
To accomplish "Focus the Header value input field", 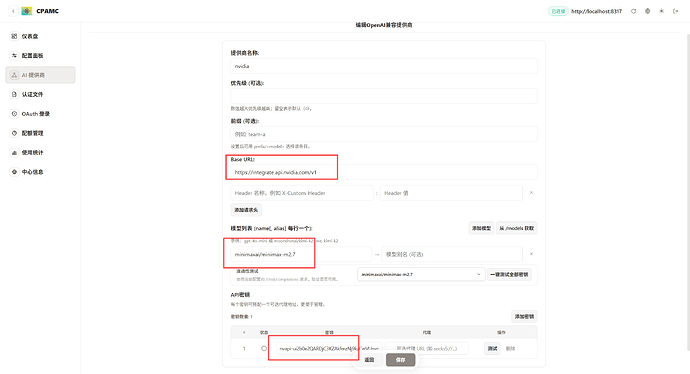I will [x=451, y=193].
